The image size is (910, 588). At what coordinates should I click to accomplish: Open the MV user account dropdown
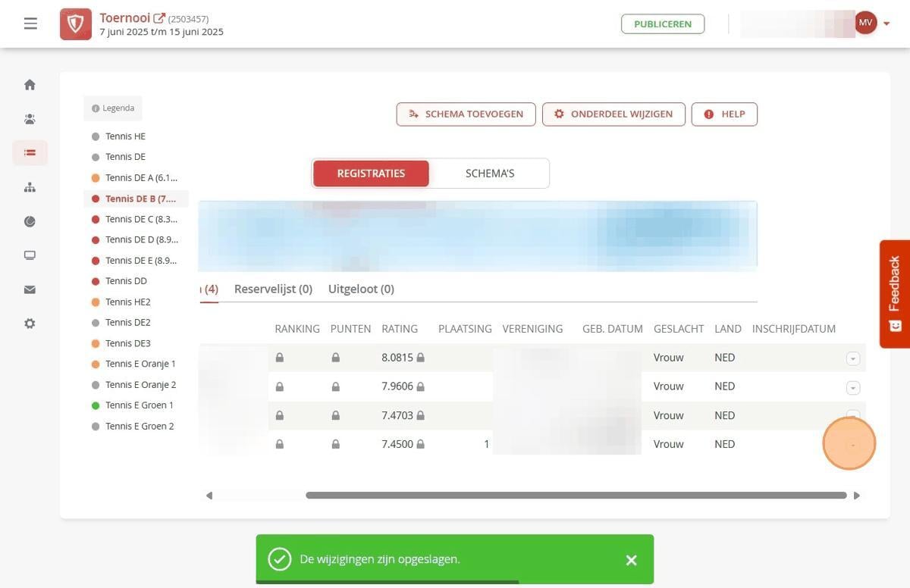873,23
